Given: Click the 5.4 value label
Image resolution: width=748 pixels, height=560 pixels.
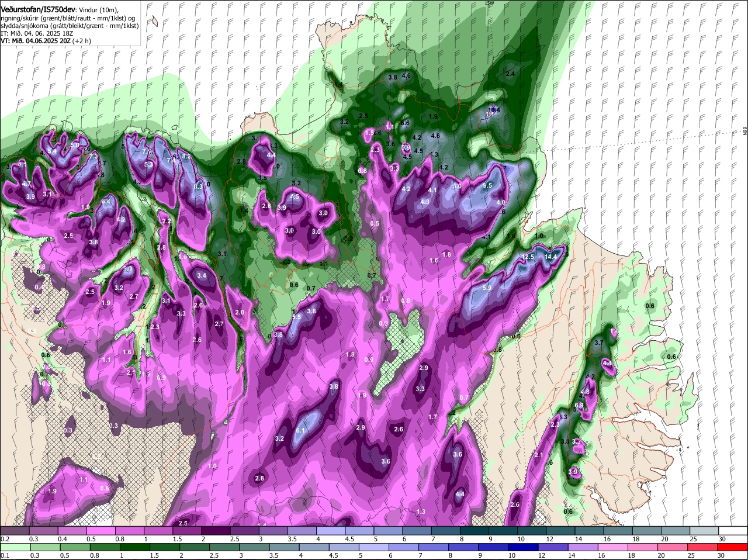Looking at the screenshot, I should 52,151.
